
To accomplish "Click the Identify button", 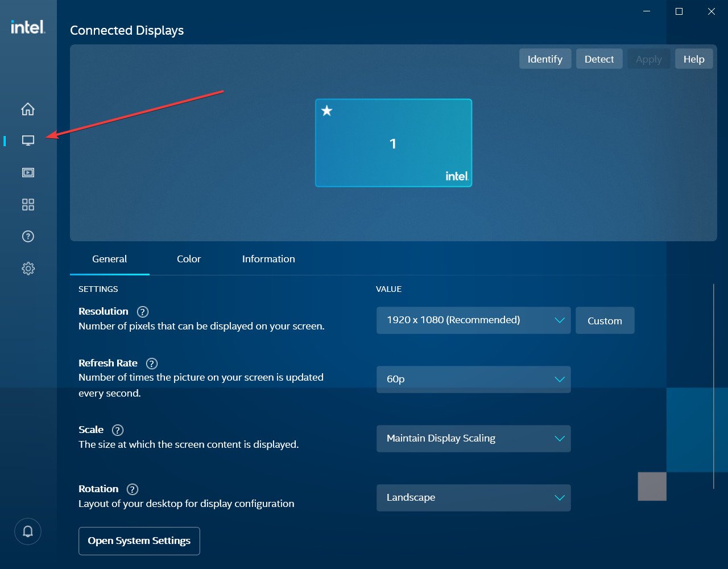I will 545,59.
